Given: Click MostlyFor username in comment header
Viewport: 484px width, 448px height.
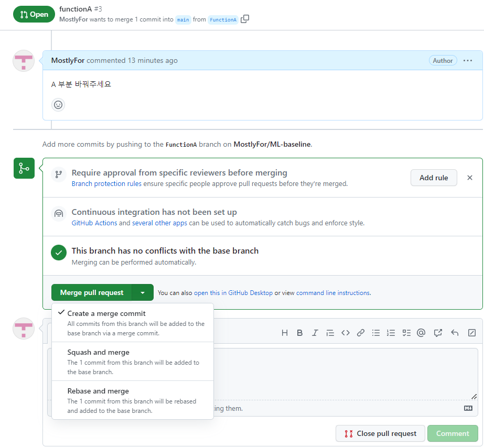Looking at the screenshot, I should tap(68, 60).
